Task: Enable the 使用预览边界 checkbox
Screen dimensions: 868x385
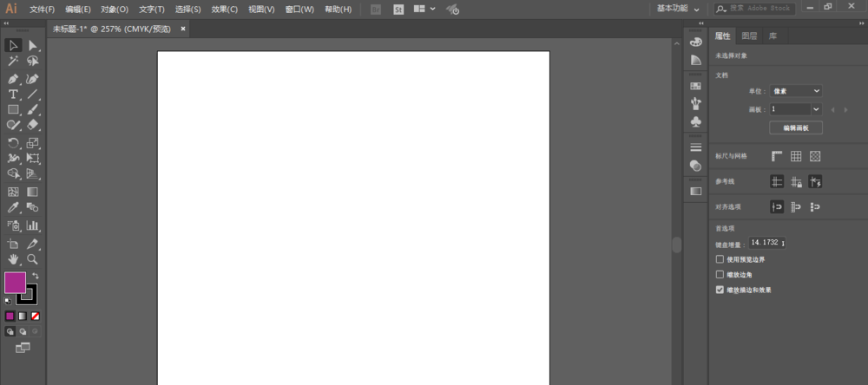Action: coord(720,259)
